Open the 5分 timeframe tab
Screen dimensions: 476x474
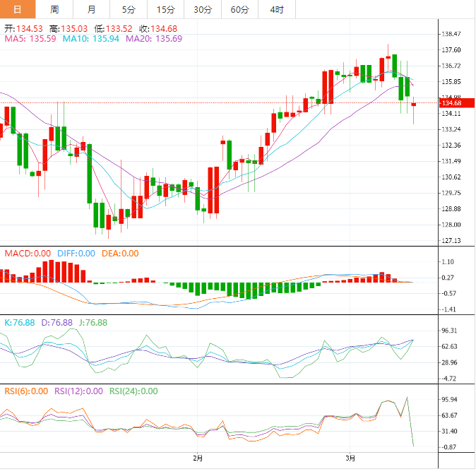(129, 9)
